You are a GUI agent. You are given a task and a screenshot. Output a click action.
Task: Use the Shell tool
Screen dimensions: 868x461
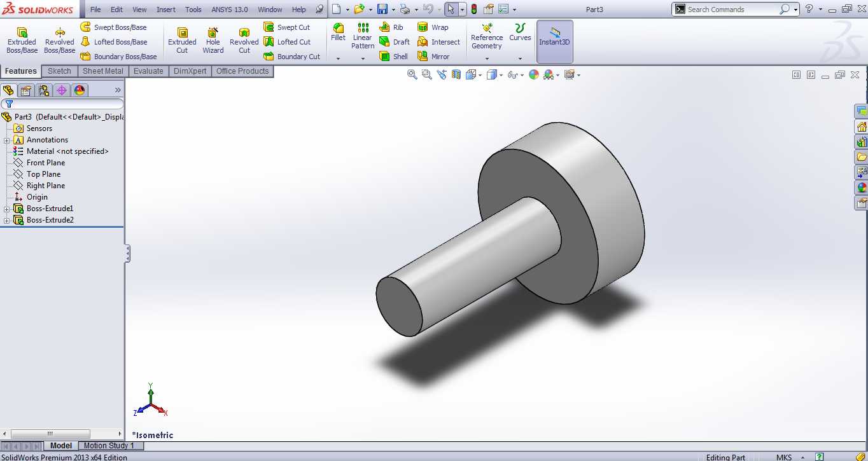393,57
